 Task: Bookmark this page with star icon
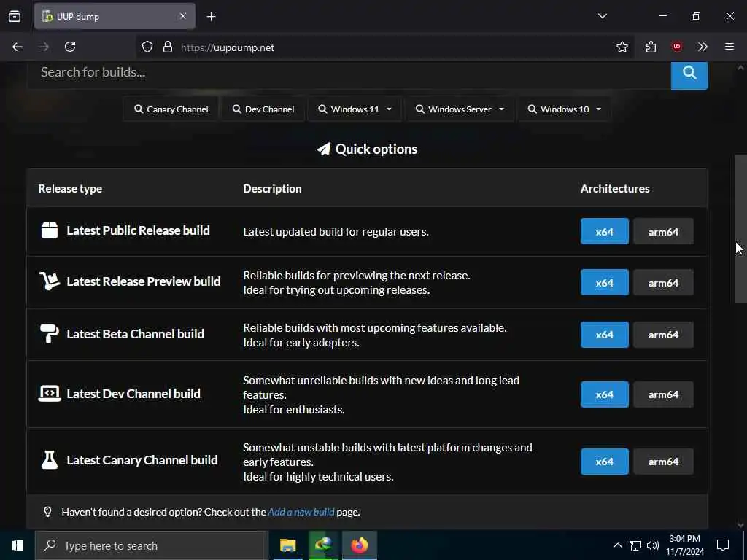tap(622, 47)
